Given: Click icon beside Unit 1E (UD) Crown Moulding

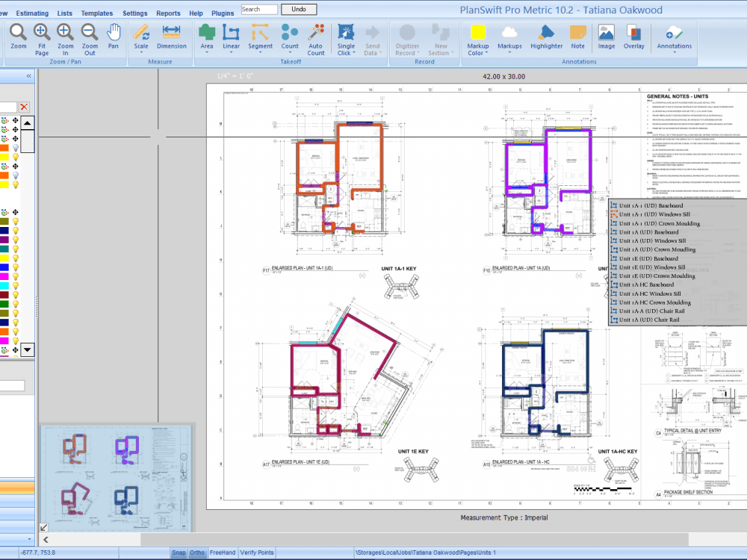Looking at the screenshot, I should (614, 276).
